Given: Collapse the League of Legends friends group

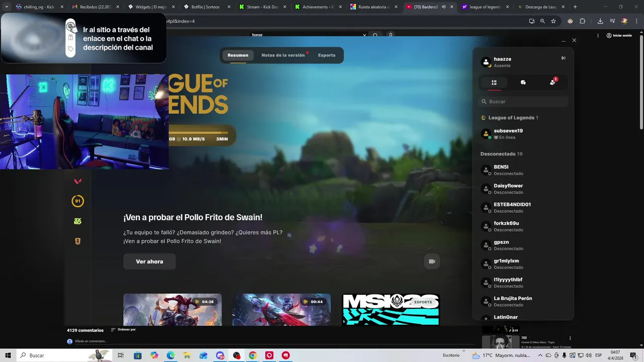Looking at the screenshot, I should click(x=510, y=118).
